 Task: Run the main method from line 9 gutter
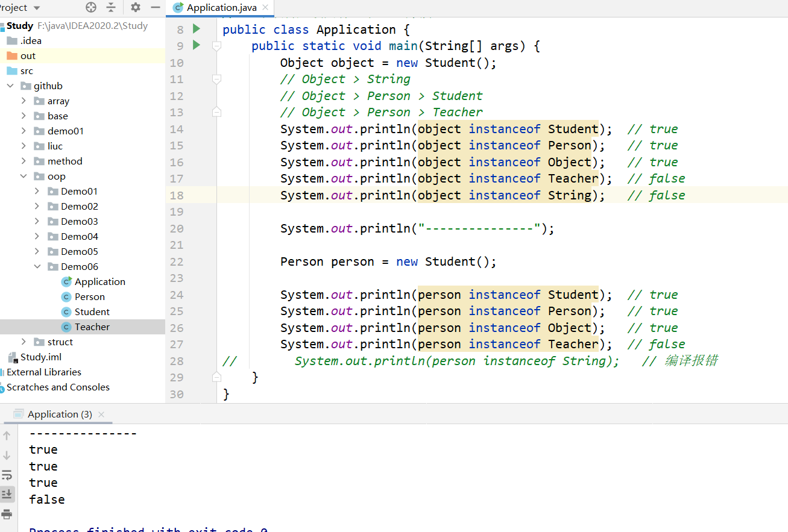pos(196,45)
